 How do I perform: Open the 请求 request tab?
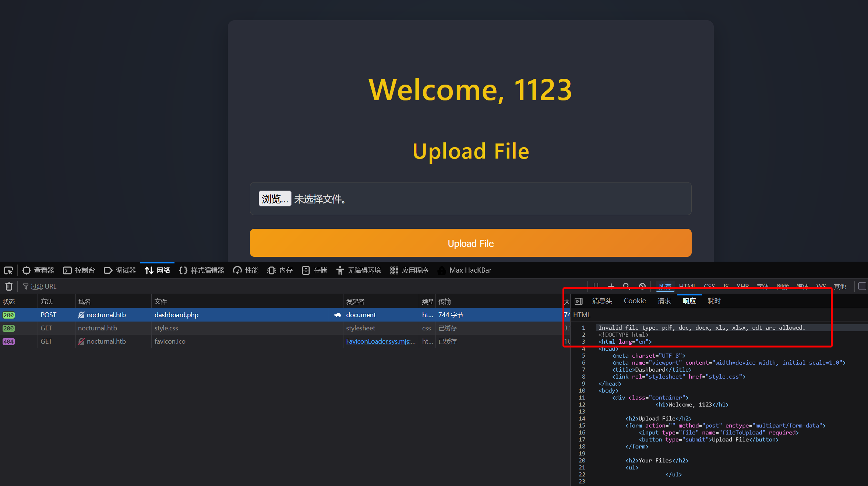click(x=664, y=301)
